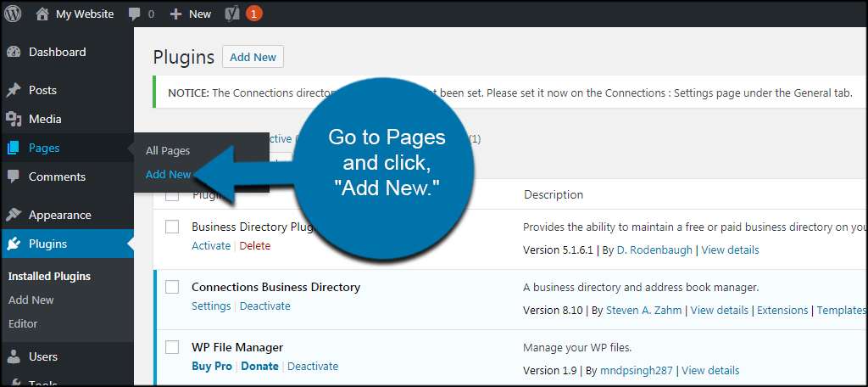Open the My Website home icon

[x=42, y=14]
